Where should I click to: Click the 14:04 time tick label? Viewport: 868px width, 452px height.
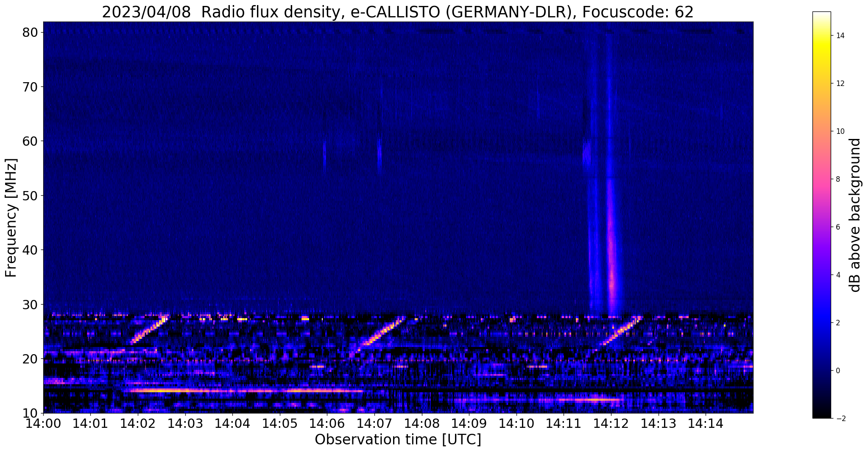232,423
